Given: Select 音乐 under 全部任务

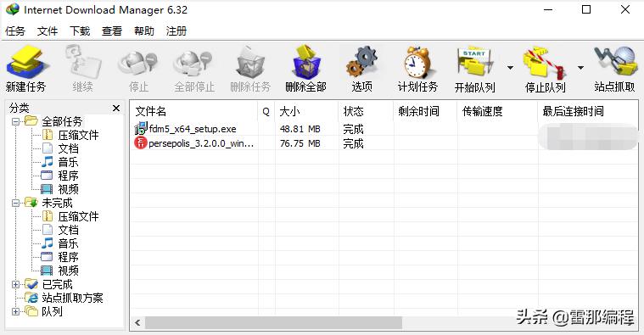Looking at the screenshot, I should pyautogui.click(x=68, y=162).
